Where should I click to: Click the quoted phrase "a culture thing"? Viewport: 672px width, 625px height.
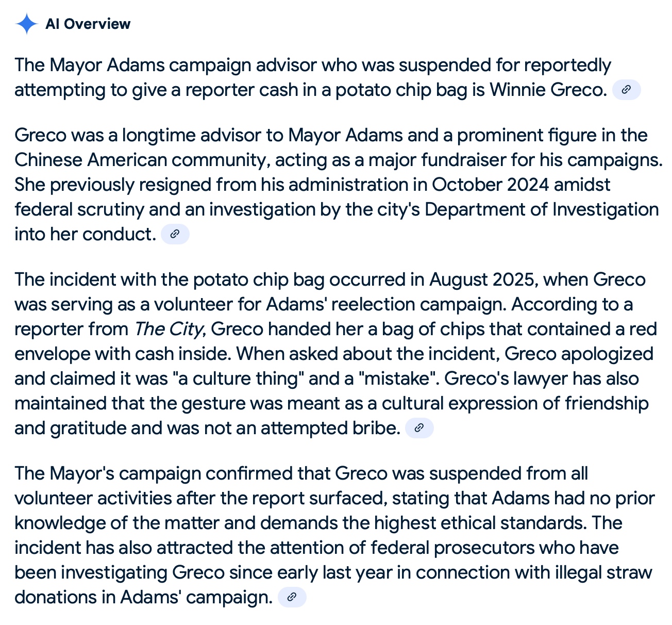(x=238, y=379)
